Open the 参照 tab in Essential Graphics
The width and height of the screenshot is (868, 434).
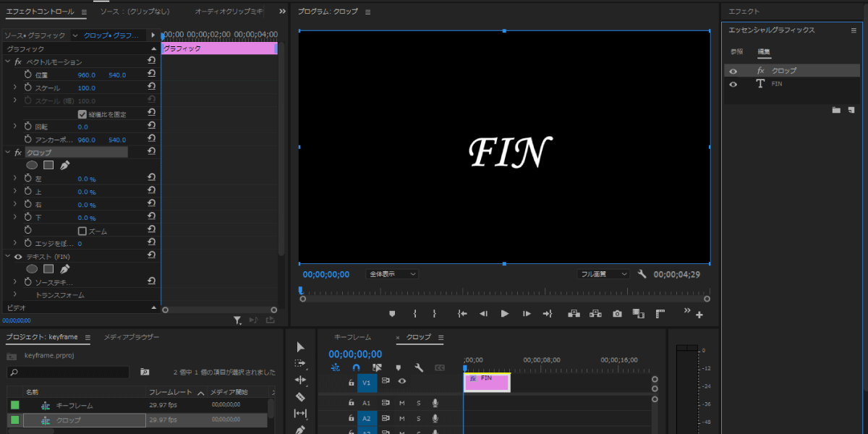point(736,52)
